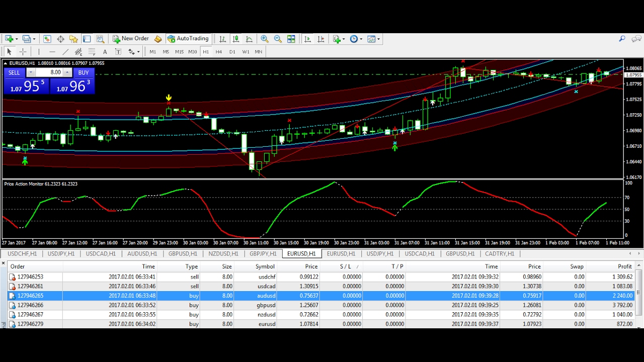The image size is (644, 362).
Task: Select the Crosshair cursor tool
Action: pos(23,52)
